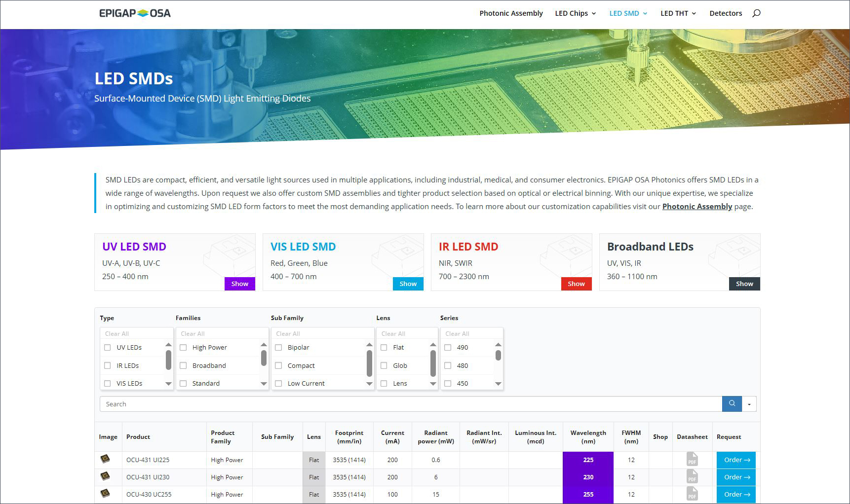Open search options dropdown arrow beside search button
The height and width of the screenshot is (504, 850).
[x=749, y=404]
